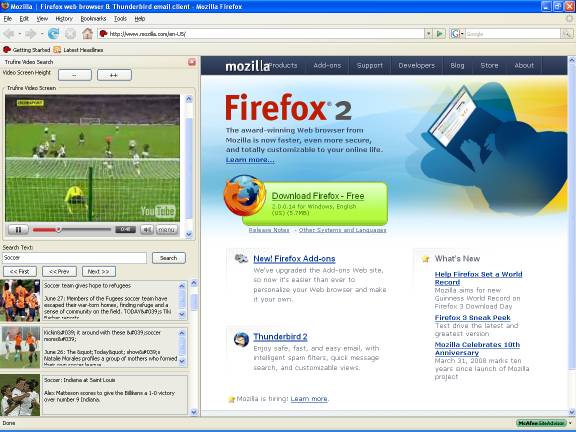The width and height of the screenshot is (576, 432).
Task: Open the Help Firefox Set a World Record link
Action: (478, 278)
